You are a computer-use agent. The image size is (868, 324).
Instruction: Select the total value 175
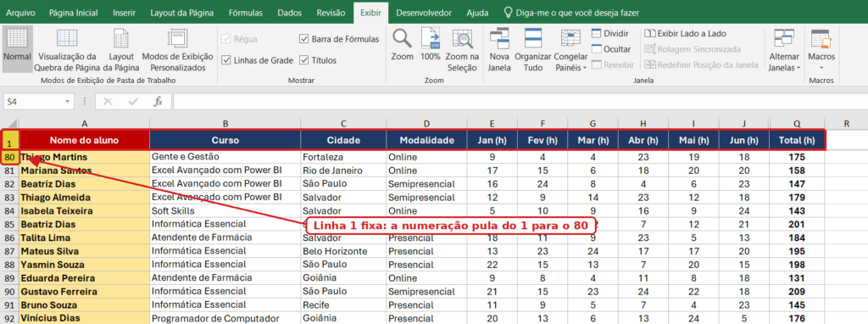[797, 157]
